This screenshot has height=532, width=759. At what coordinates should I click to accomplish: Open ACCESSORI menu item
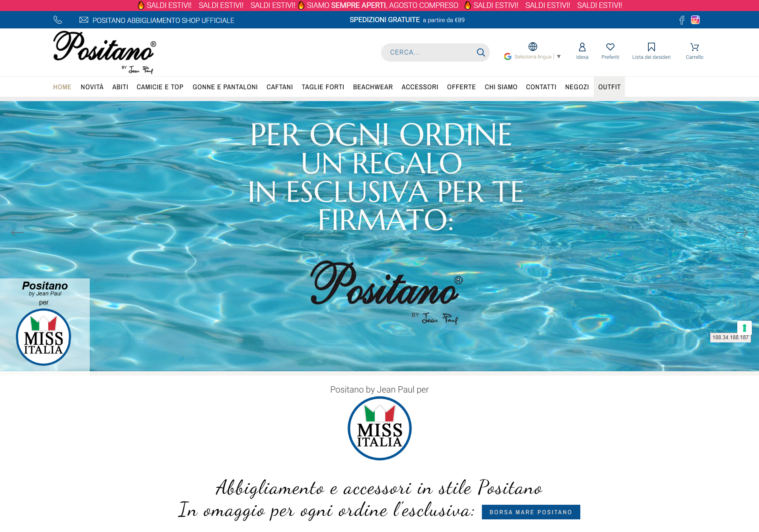(x=420, y=87)
